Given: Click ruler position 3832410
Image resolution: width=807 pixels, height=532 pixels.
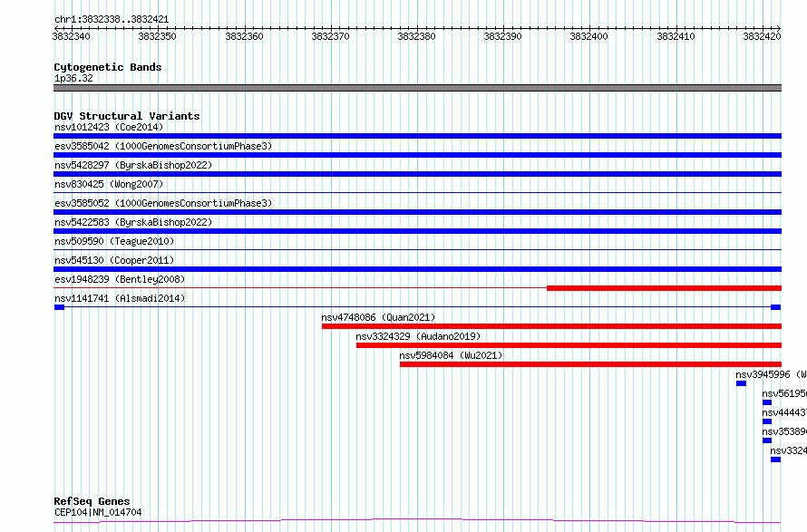Looking at the screenshot, I should [x=676, y=36].
